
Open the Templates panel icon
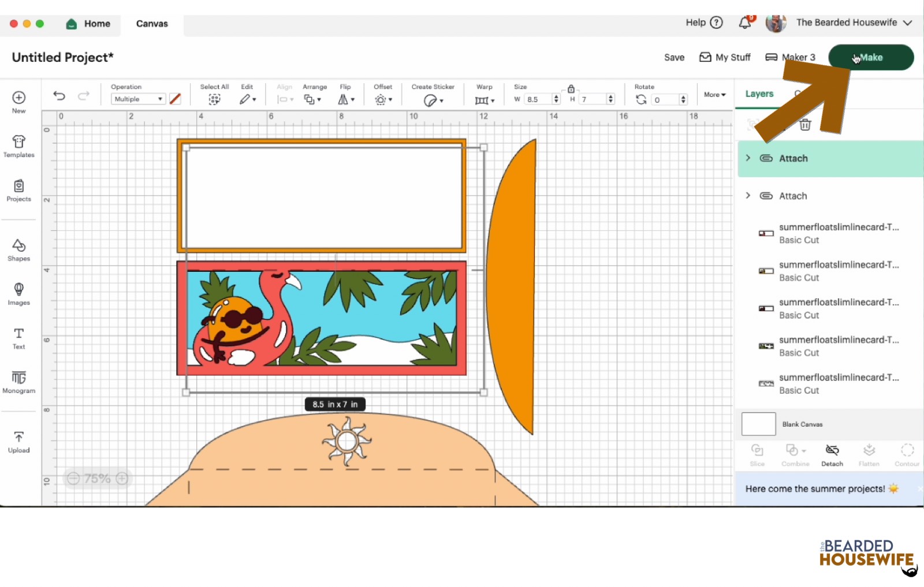18,145
